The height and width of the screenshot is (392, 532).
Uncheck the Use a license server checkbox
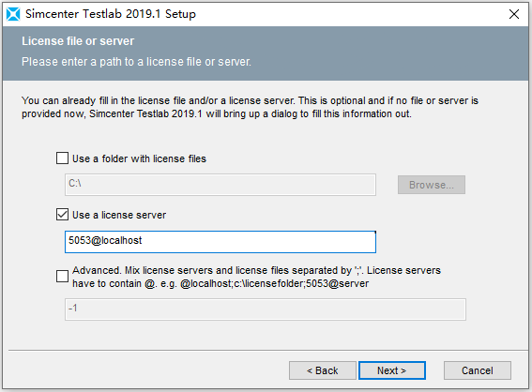[x=62, y=215]
